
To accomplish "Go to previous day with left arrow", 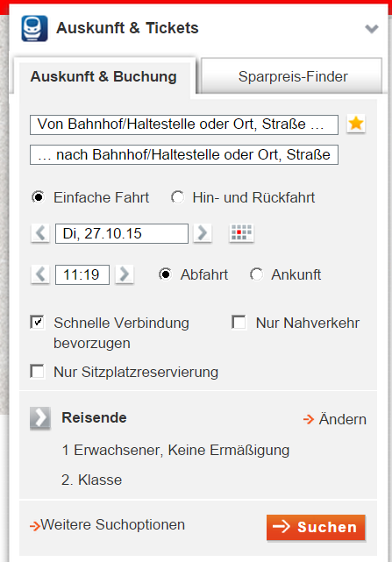I will click(40, 233).
